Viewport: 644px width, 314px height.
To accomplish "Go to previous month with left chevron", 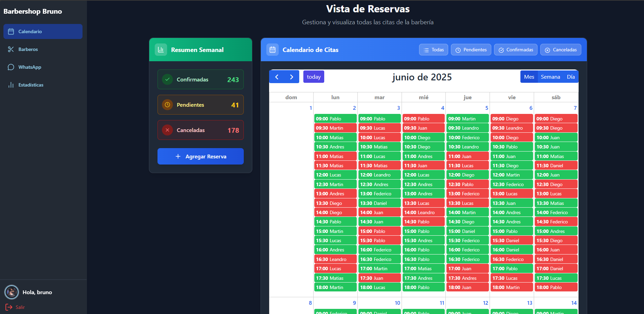I will [277, 77].
